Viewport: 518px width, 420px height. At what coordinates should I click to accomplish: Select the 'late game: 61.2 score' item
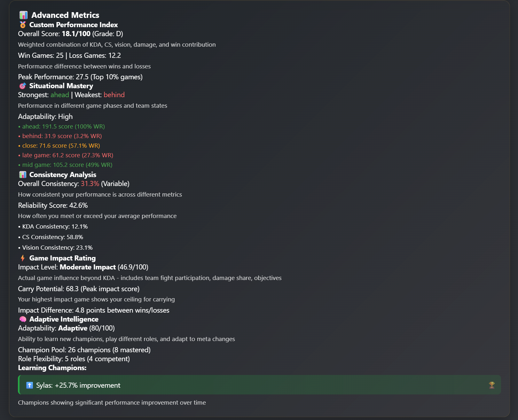66,155
